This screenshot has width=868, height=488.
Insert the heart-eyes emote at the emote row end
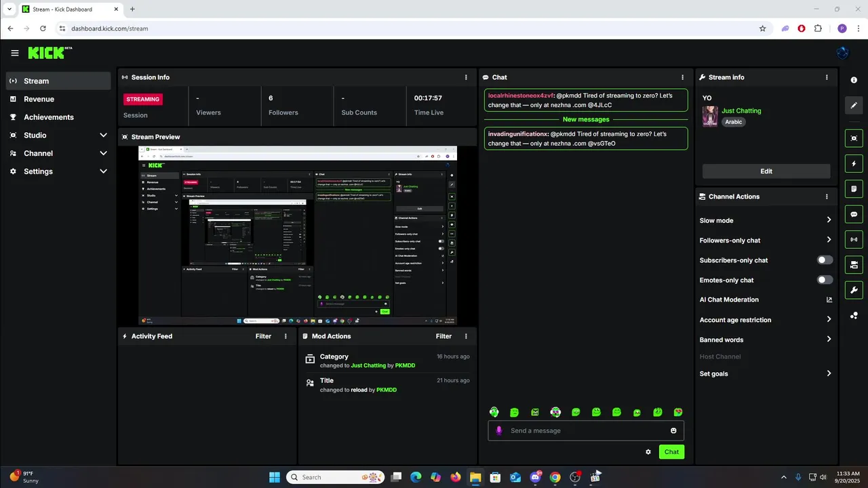[677, 412]
